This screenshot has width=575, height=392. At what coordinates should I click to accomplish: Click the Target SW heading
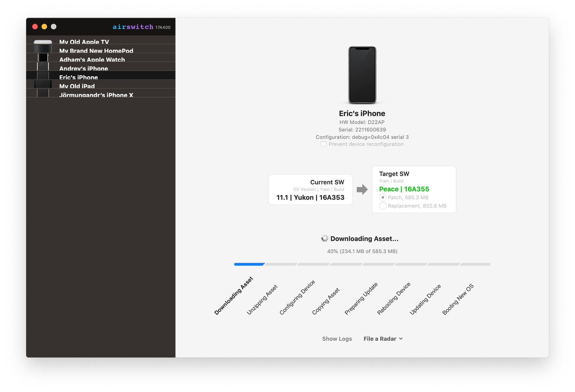click(394, 174)
